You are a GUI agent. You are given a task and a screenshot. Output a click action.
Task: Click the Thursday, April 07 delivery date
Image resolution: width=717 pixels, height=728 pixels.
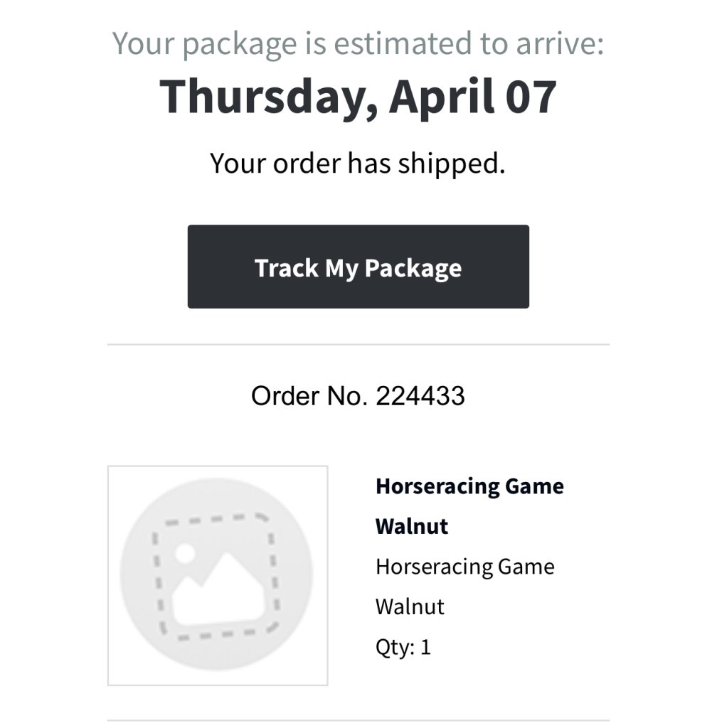358,96
